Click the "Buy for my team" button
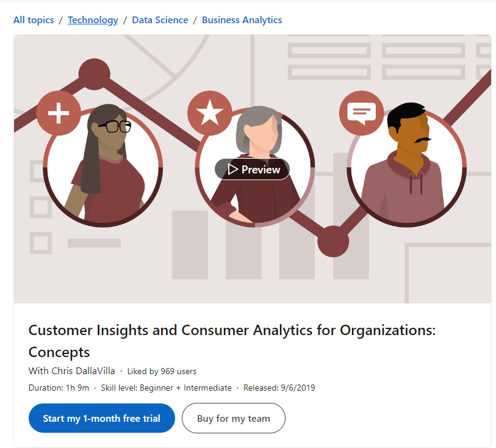This screenshot has height=448, width=496. (233, 418)
